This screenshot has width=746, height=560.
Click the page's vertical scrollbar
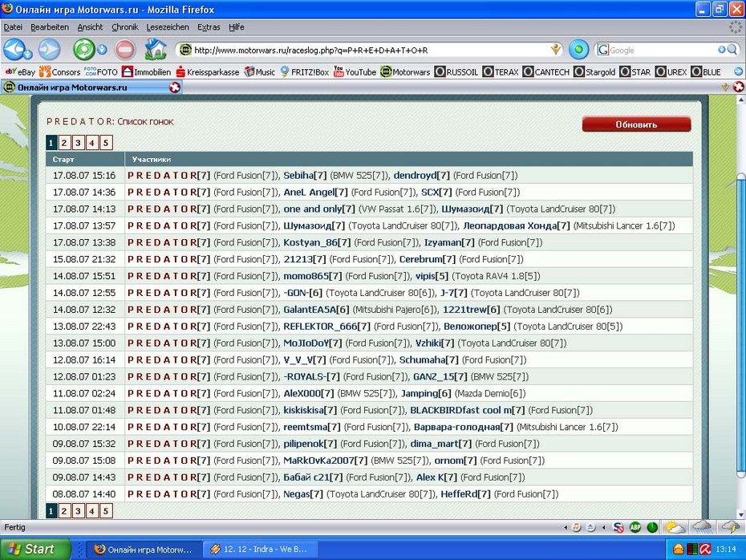pyautogui.click(x=740, y=307)
